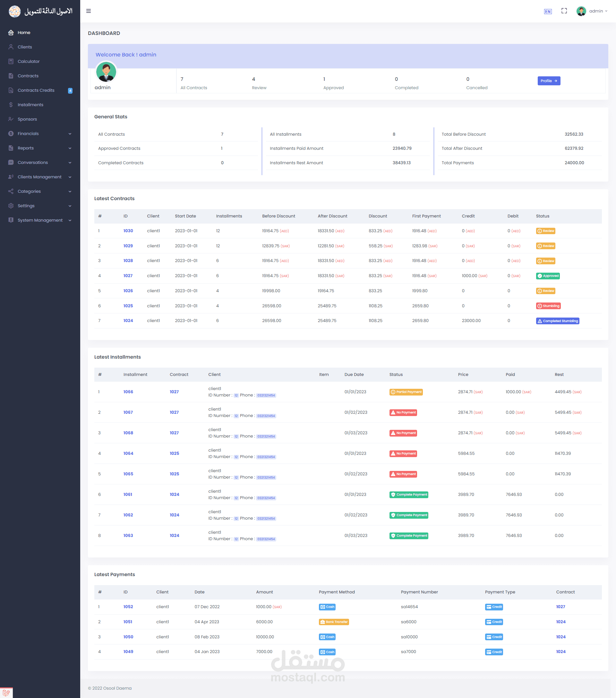
Task: Open payment ID 1052 link
Action: pyautogui.click(x=128, y=607)
